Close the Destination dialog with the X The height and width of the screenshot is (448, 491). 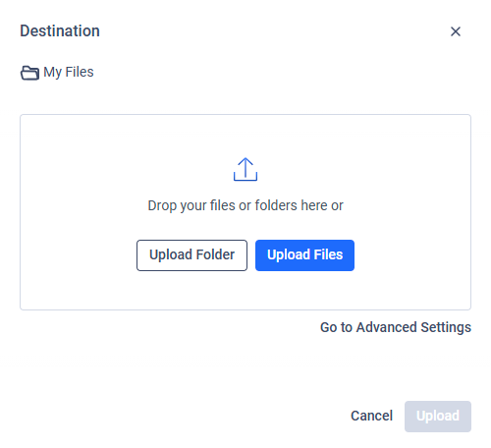[456, 31]
